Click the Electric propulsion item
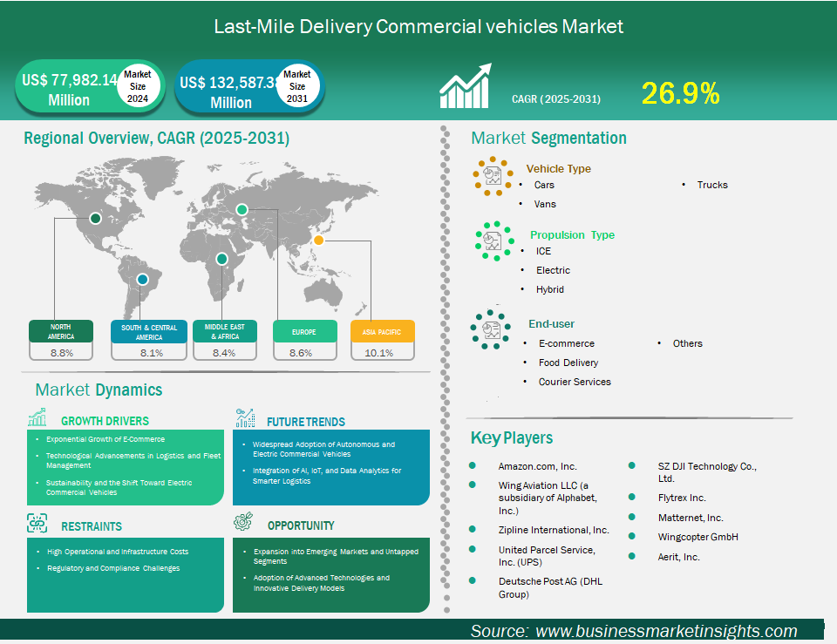837x644 pixels. [x=553, y=270]
